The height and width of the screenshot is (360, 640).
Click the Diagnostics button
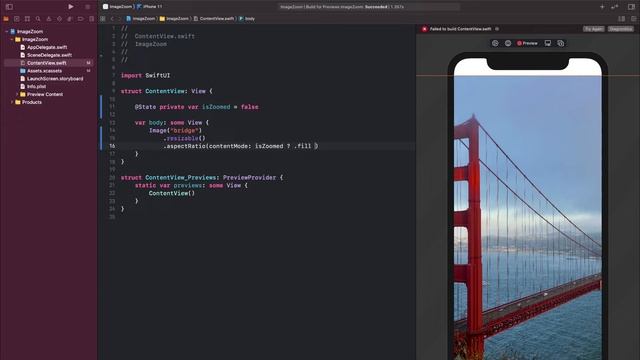pos(621,29)
